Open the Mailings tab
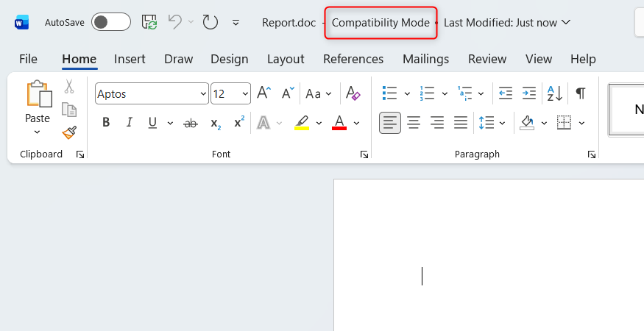The height and width of the screenshot is (331, 644). click(x=426, y=59)
